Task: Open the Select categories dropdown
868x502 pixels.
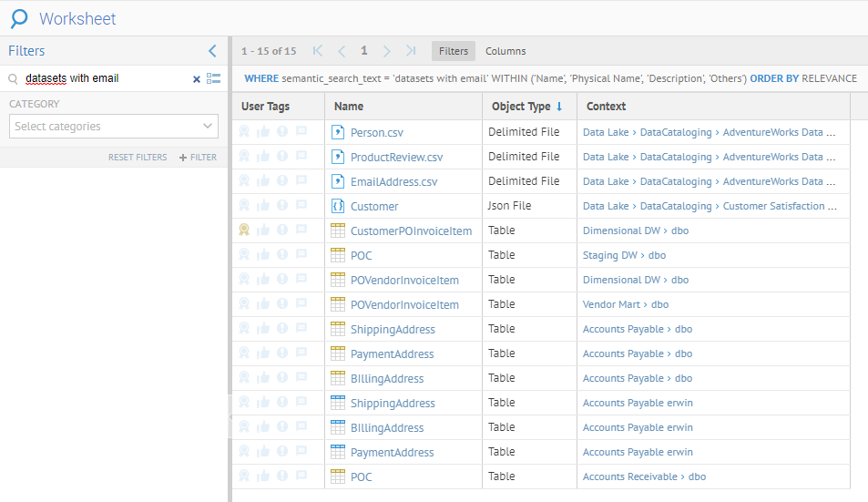Action: 114,127
